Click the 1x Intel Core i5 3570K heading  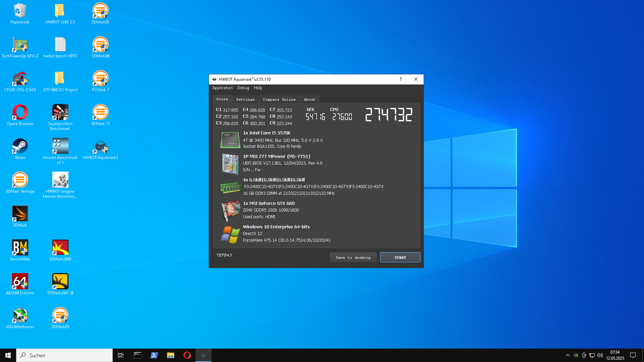(x=267, y=133)
